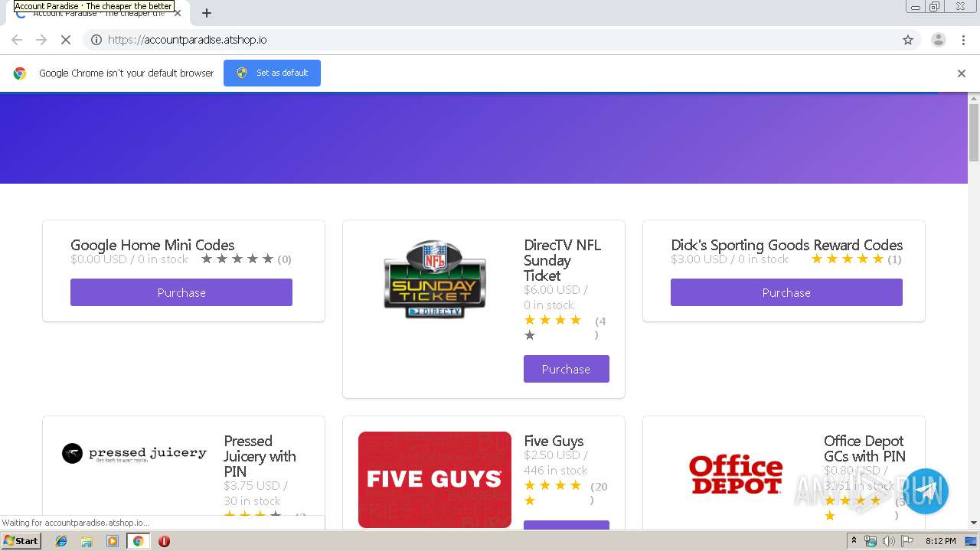Open a new tab

click(207, 13)
